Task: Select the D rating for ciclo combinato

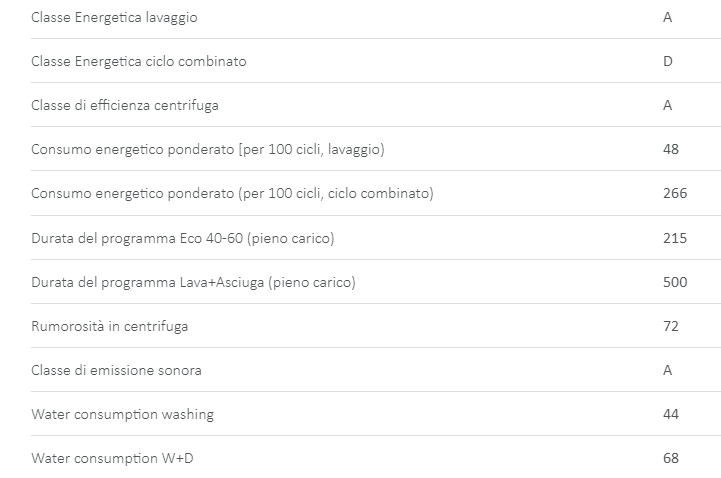Action: point(668,61)
